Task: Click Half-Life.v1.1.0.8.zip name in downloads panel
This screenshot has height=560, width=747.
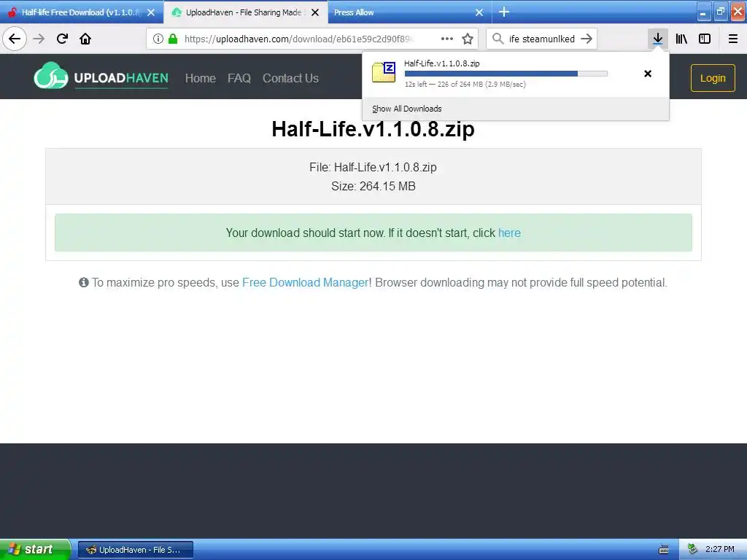Action: point(441,63)
